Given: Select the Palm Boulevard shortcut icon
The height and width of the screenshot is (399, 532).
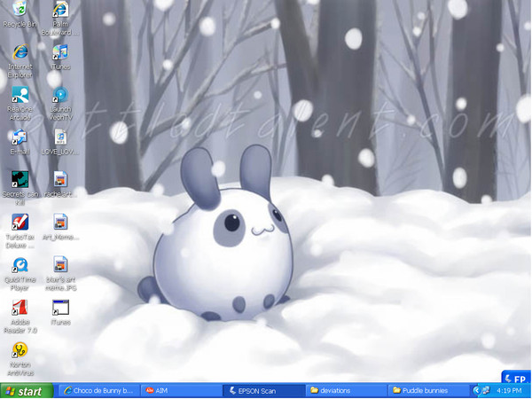Looking at the screenshot, I should (x=60, y=10).
